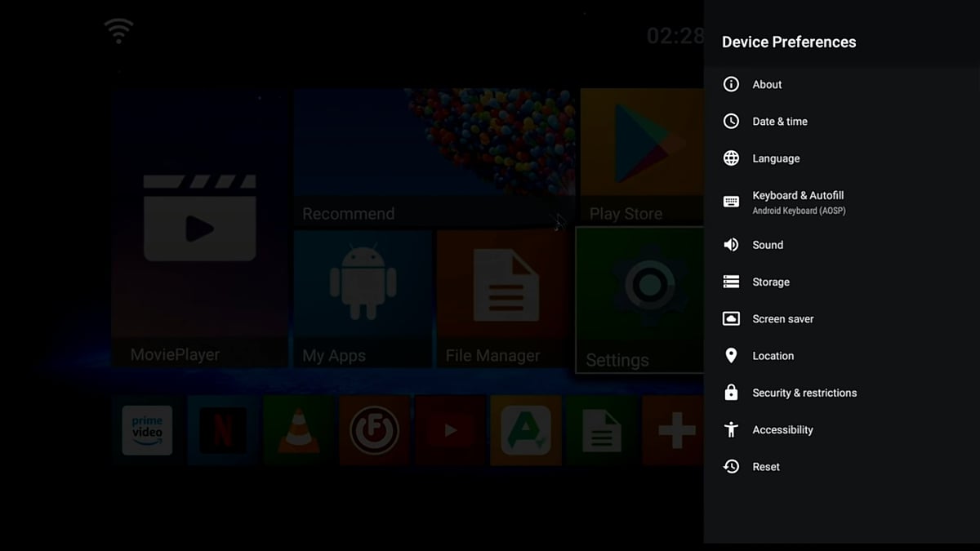Open Security & restrictions lock icon

732,393
